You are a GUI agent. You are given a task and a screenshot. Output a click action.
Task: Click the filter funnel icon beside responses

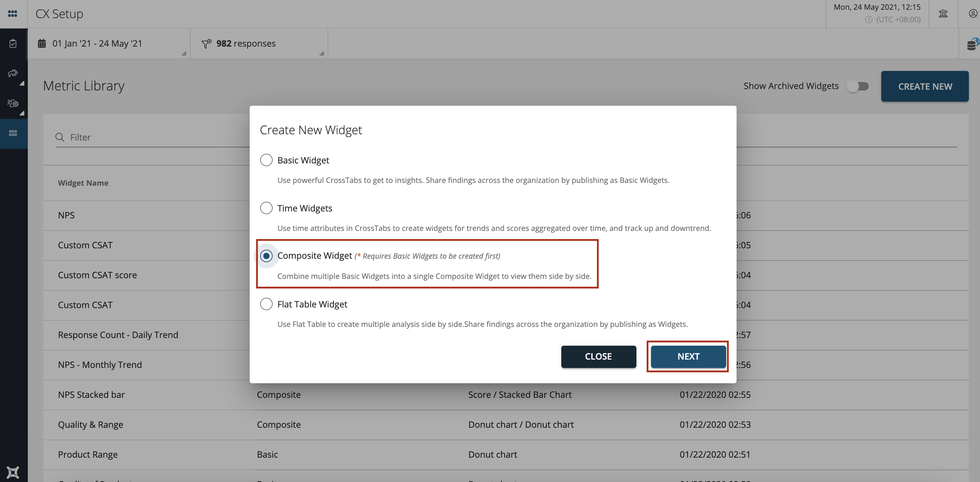[207, 44]
